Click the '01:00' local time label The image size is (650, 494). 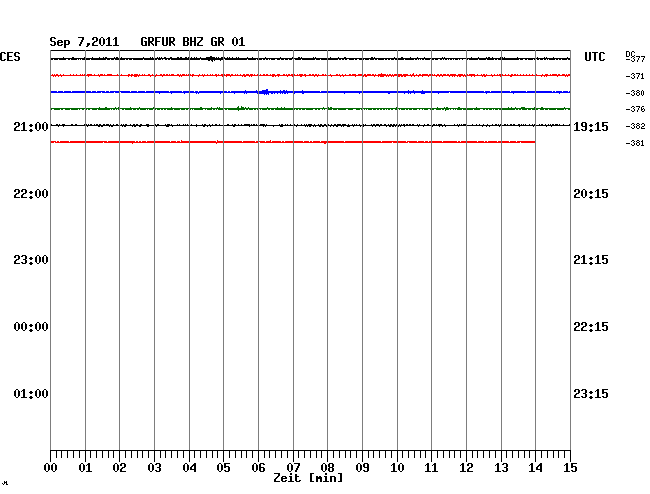point(31,393)
